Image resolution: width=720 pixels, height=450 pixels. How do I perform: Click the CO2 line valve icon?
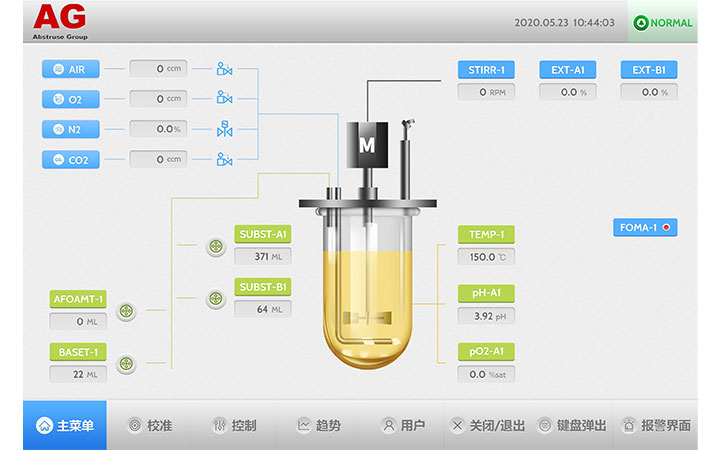[x=225, y=159]
